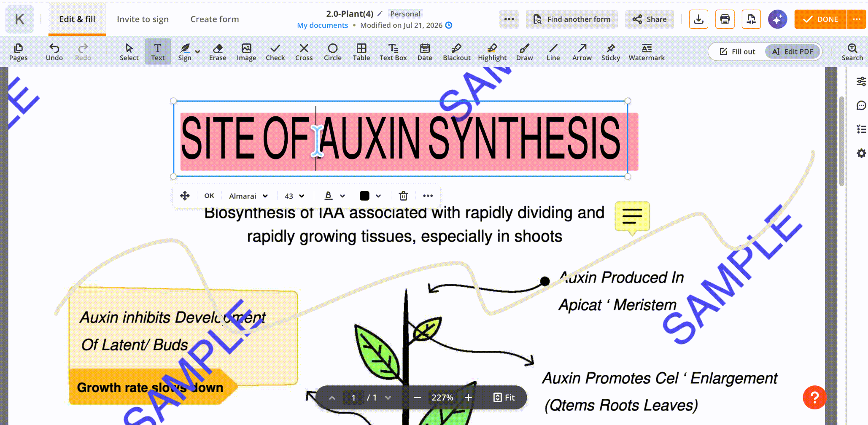The height and width of the screenshot is (425, 868).
Task: Undo the last action
Action: pyautogui.click(x=54, y=52)
